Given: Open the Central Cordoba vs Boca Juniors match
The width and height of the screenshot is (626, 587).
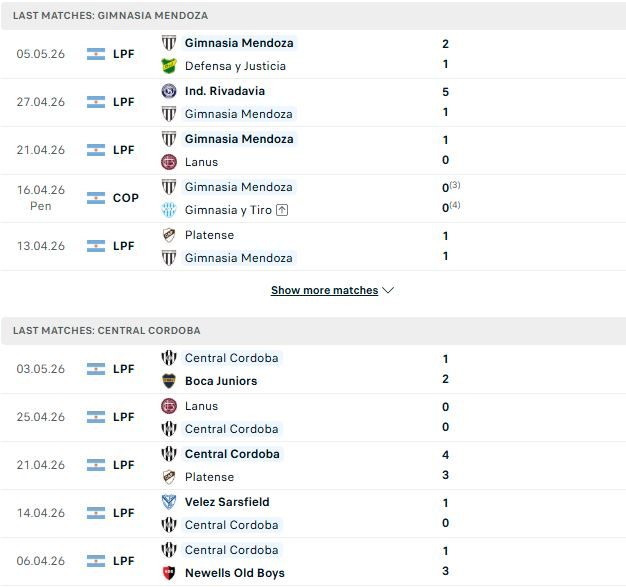Looking at the screenshot, I should [x=313, y=369].
